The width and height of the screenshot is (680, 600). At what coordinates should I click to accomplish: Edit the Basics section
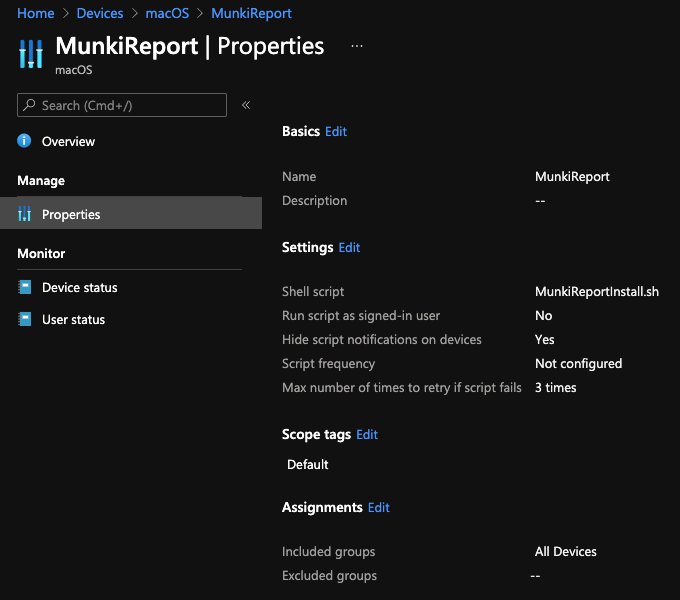point(336,131)
